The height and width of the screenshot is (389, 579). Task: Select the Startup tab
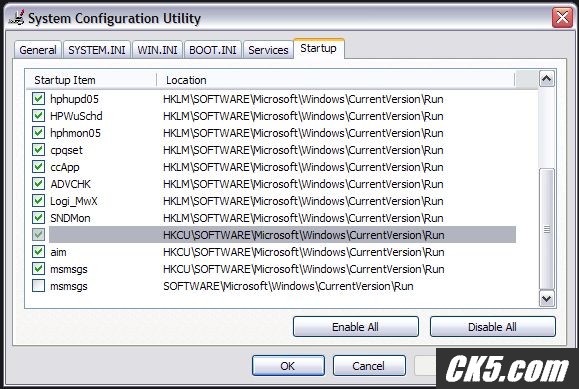[319, 48]
